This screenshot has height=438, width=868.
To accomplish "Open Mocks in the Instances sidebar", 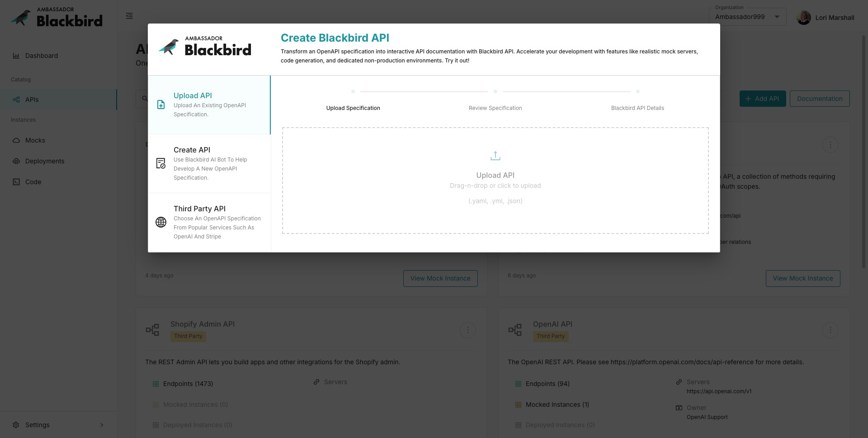I will (58, 140).
